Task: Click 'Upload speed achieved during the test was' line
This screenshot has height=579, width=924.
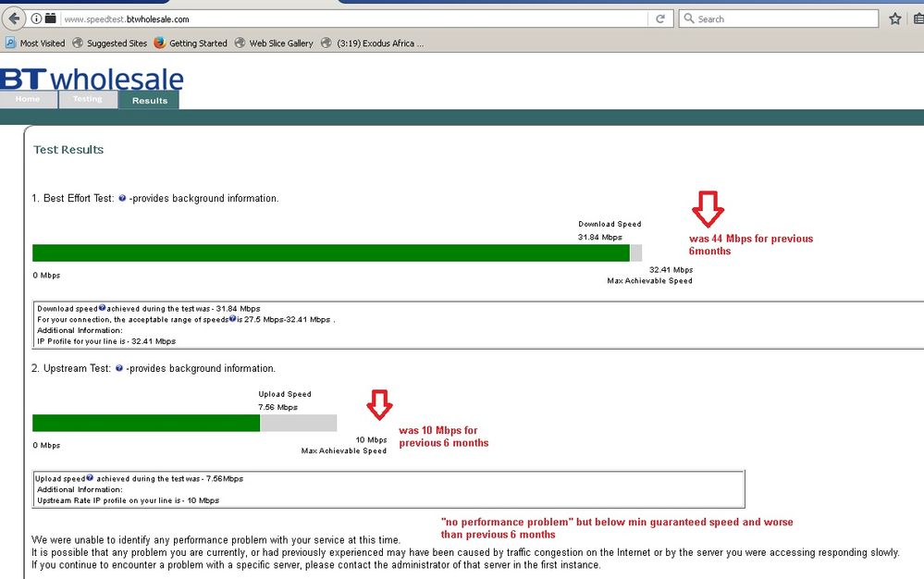Action: pyautogui.click(x=140, y=479)
